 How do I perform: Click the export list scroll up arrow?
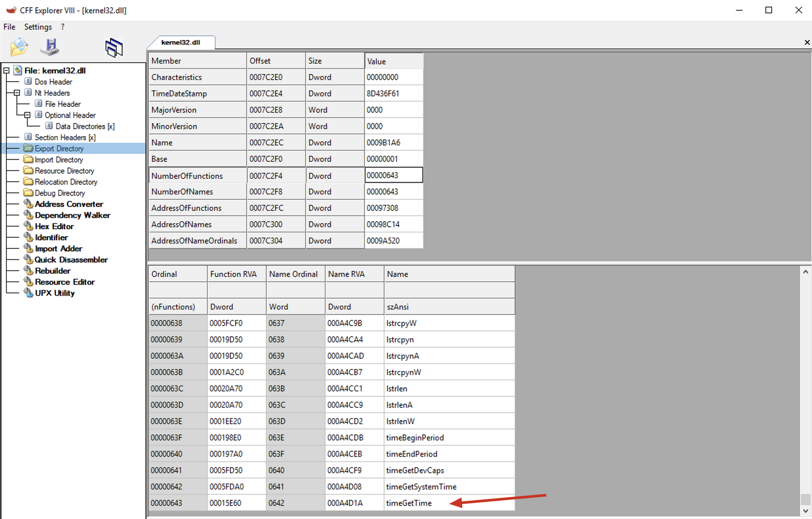click(x=806, y=272)
